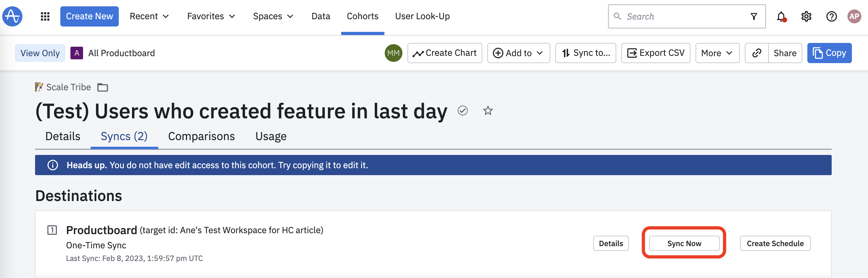Click the folder icon next to Scale Tribe

point(102,87)
